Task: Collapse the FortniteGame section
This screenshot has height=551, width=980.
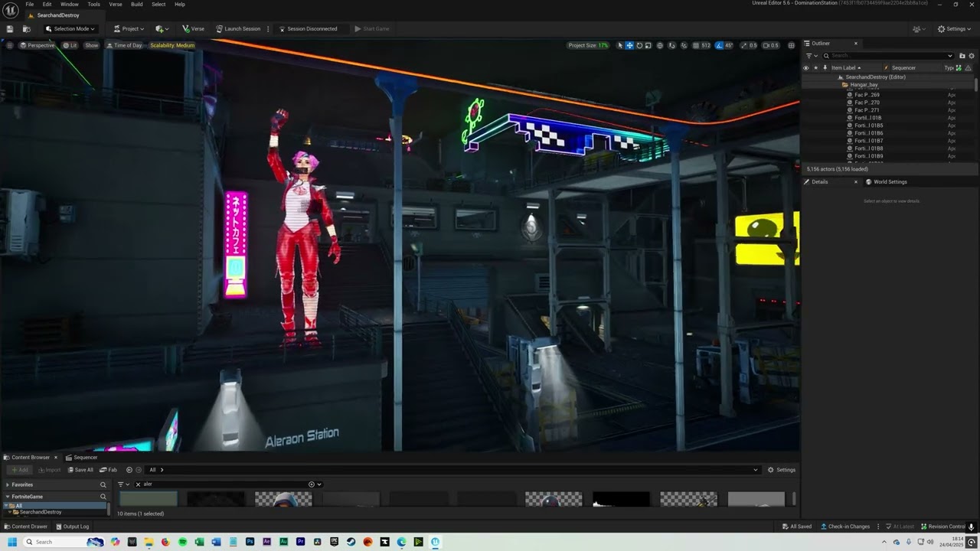Action: tap(8, 497)
